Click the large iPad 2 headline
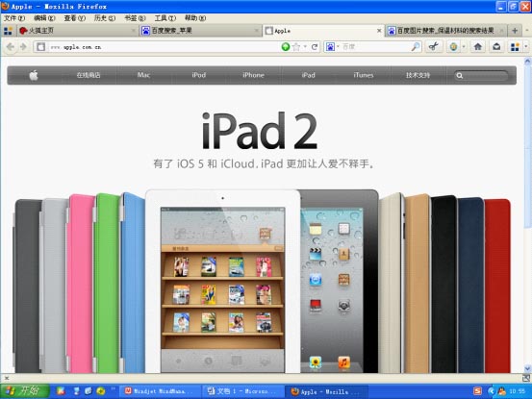This screenshot has width=532, height=399. tap(260, 131)
